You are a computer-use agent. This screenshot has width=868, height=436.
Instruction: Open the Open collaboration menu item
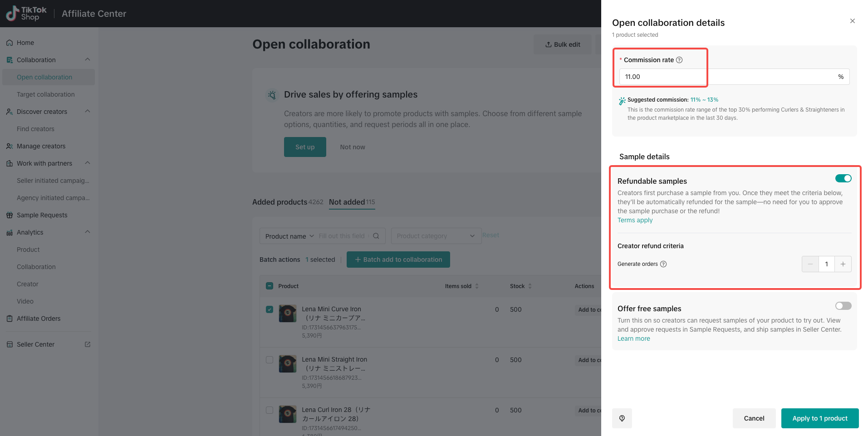[x=49, y=77]
